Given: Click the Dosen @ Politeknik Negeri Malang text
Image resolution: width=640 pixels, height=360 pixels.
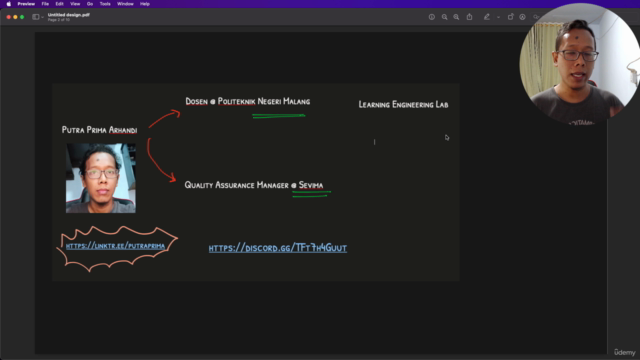Looking at the screenshot, I should 248,101.
